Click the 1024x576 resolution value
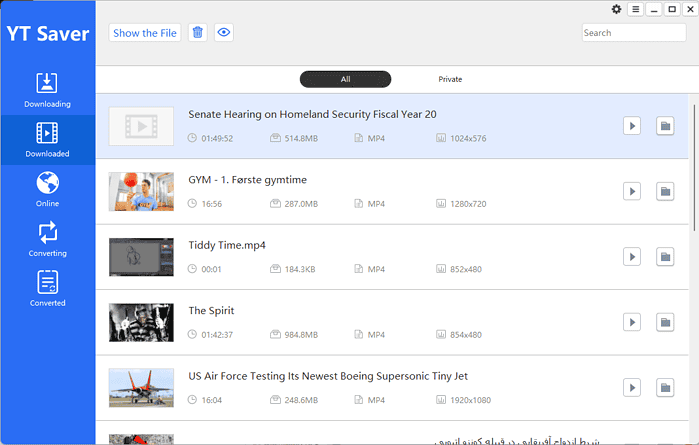This screenshot has width=699, height=445. 468,139
